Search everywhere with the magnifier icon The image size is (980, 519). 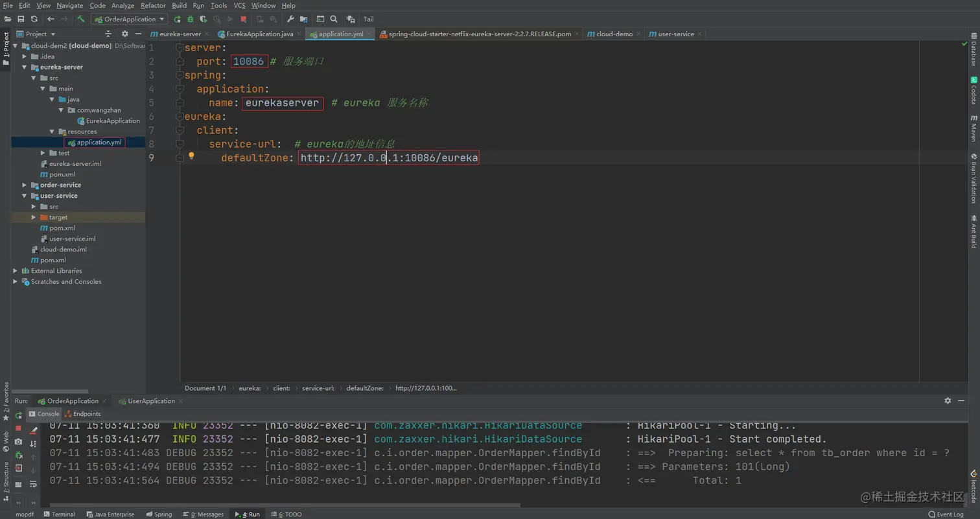pyautogui.click(x=333, y=19)
